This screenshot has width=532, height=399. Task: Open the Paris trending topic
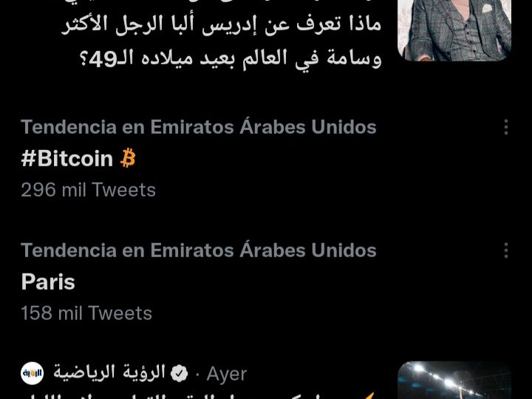click(x=48, y=282)
